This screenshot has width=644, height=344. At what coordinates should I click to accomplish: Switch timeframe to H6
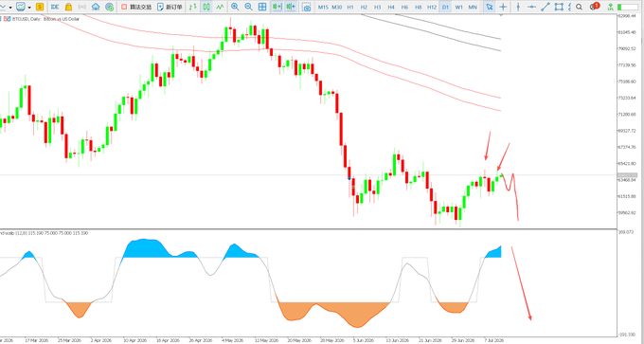pos(404,7)
